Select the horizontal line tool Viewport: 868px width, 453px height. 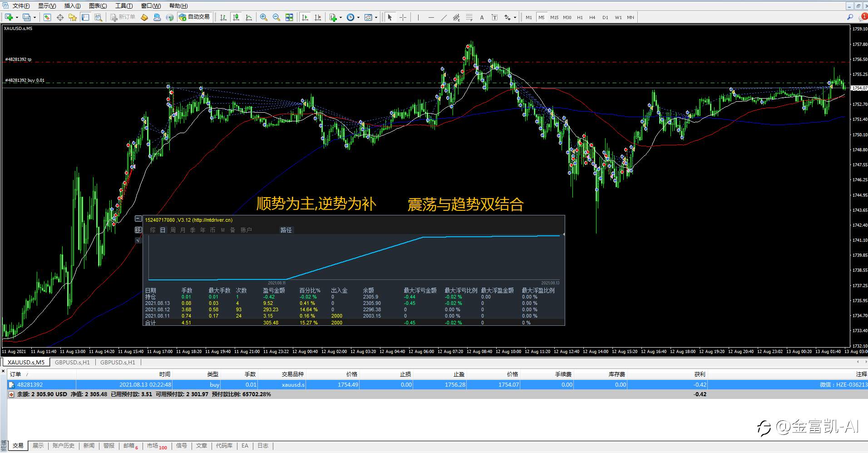click(431, 17)
